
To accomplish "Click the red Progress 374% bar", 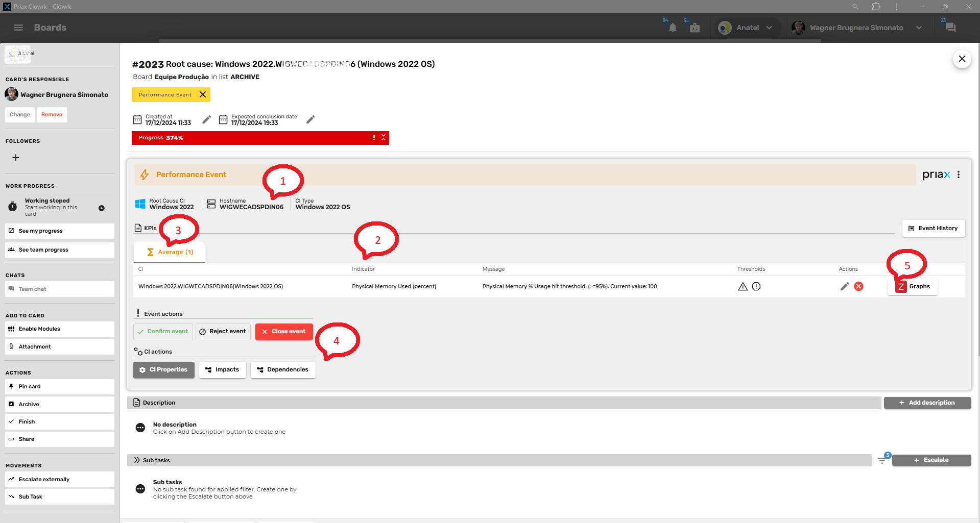I will point(260,138).
